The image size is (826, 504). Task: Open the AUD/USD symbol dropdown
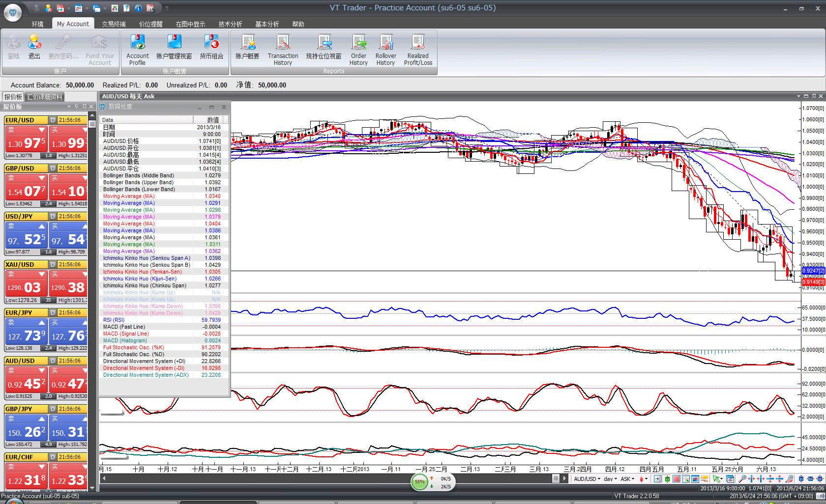[587, 478]
